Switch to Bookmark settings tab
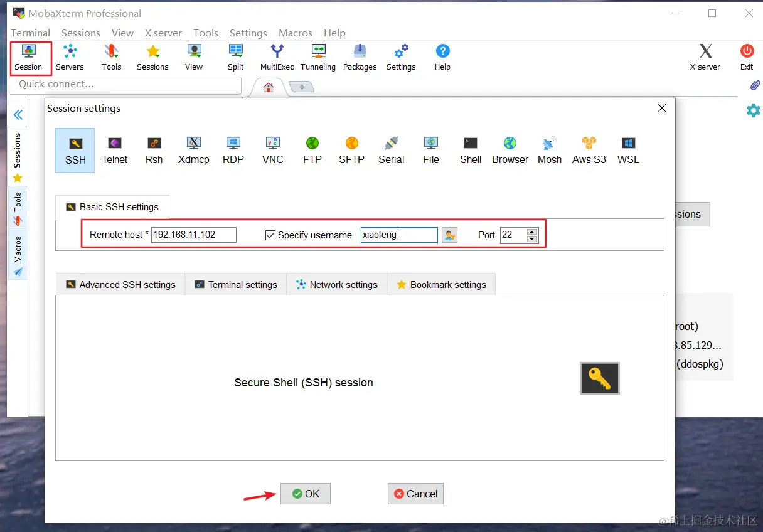Image resolution: width=763 pixels, height=532 pixels. (441, 284)
